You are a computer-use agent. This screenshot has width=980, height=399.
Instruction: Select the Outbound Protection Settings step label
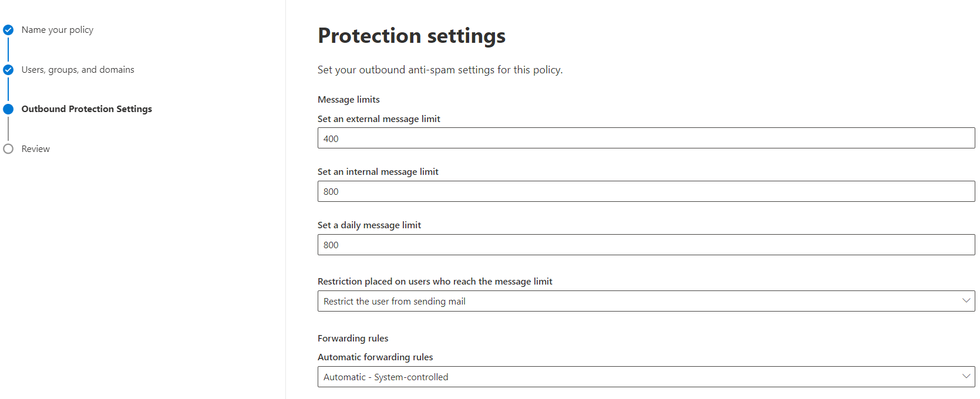coord(87,109)
